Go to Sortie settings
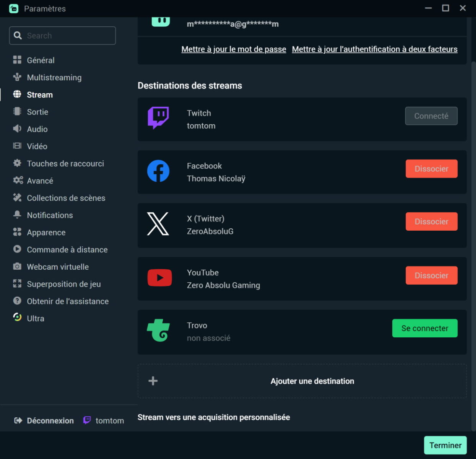This screenshot has height=459, width=476. tap(37, 112)
